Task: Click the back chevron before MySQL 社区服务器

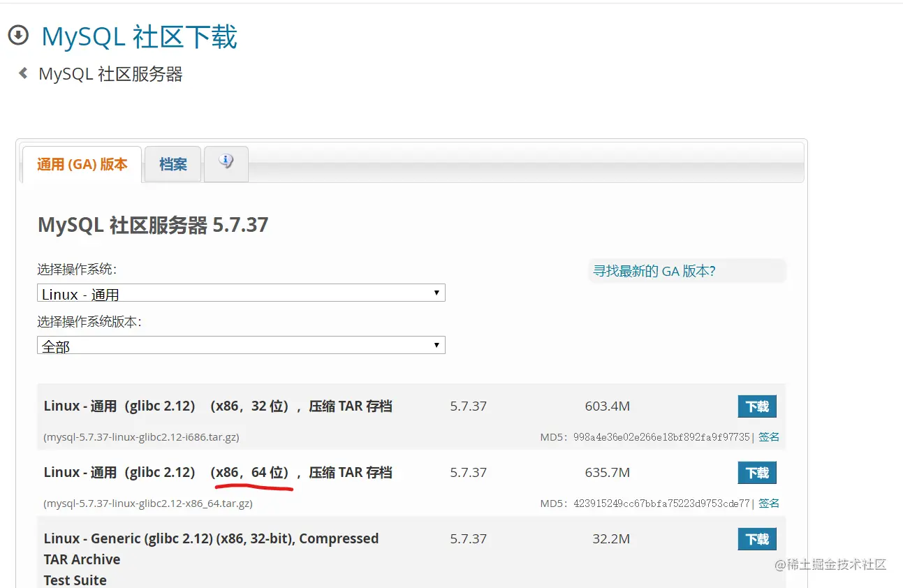Action: [x=23, y=73]
